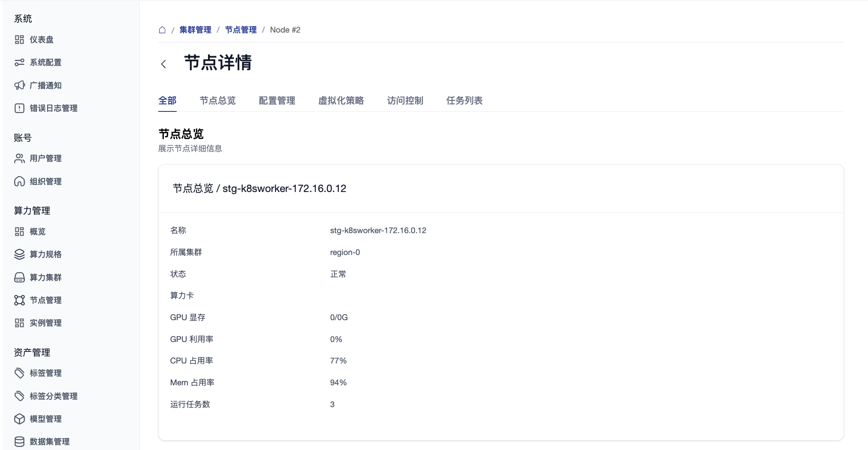Click the 算力规格 layers icon
The image size is (868, 450).
19,255
